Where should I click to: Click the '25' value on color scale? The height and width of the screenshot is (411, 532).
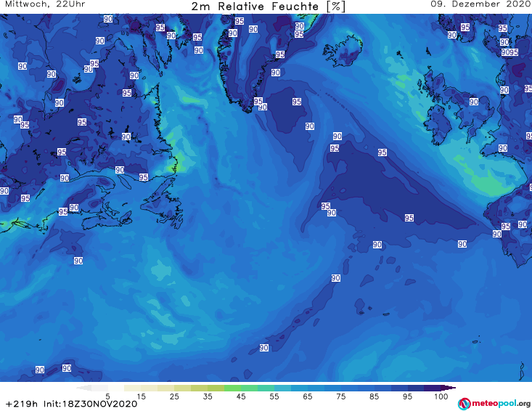click(x=174, y=396)
